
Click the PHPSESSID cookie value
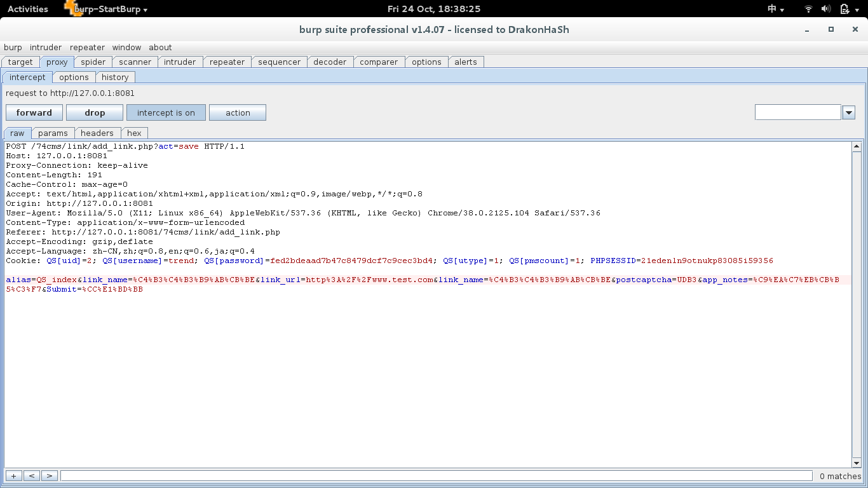(x=707, y=261)
